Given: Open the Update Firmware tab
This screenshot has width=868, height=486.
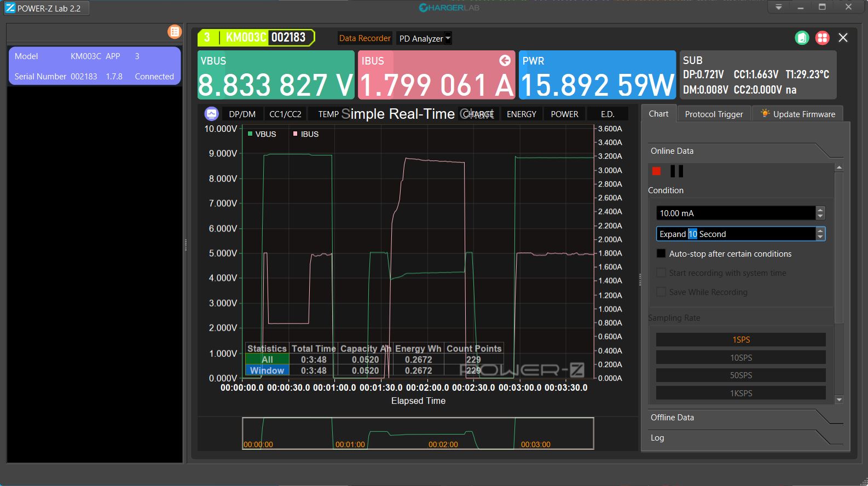Looking at the screenshot, I should tap(798, 114).
